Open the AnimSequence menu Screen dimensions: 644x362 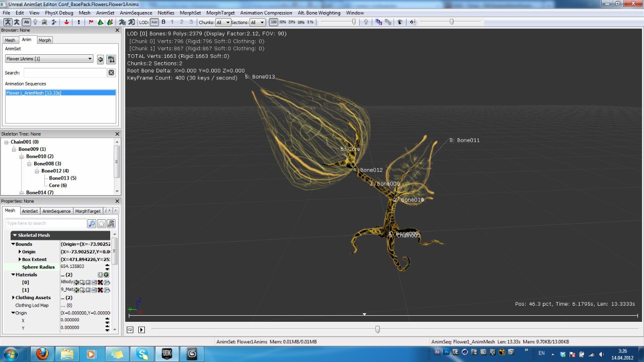(x=136, y=13)
